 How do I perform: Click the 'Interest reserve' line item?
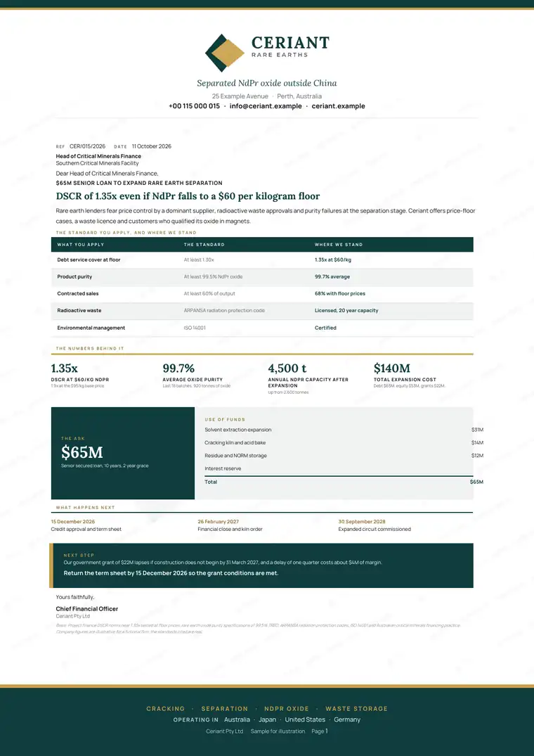pyautogui.click(x=223, y=468)
